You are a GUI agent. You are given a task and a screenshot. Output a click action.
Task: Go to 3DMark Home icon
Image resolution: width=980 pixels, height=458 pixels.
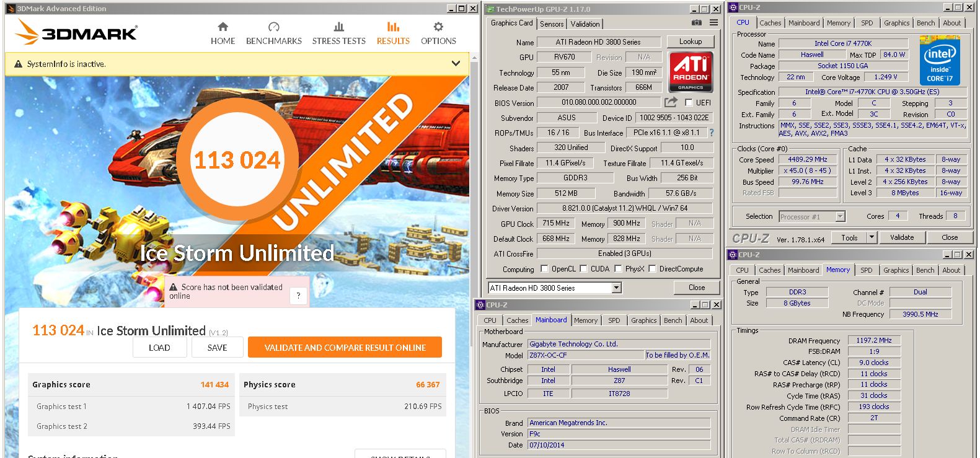pyautogui.click(x=223, y=27)
